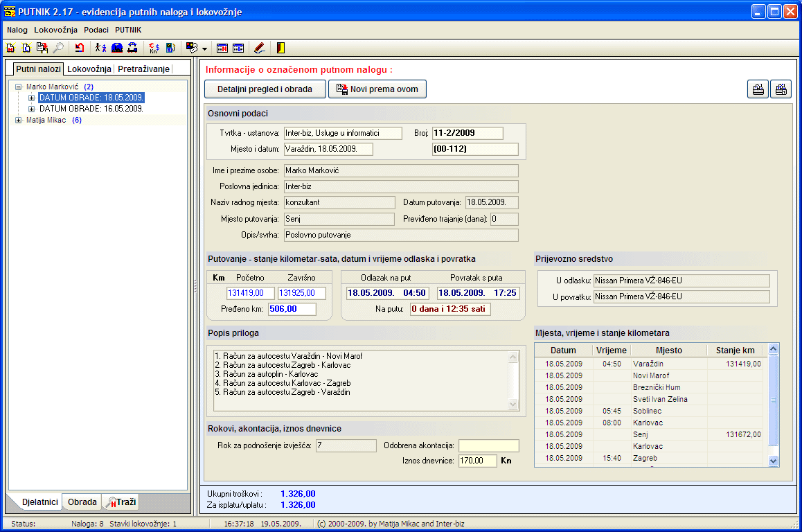Click the exit door toolbar icon

coord(280,48)
